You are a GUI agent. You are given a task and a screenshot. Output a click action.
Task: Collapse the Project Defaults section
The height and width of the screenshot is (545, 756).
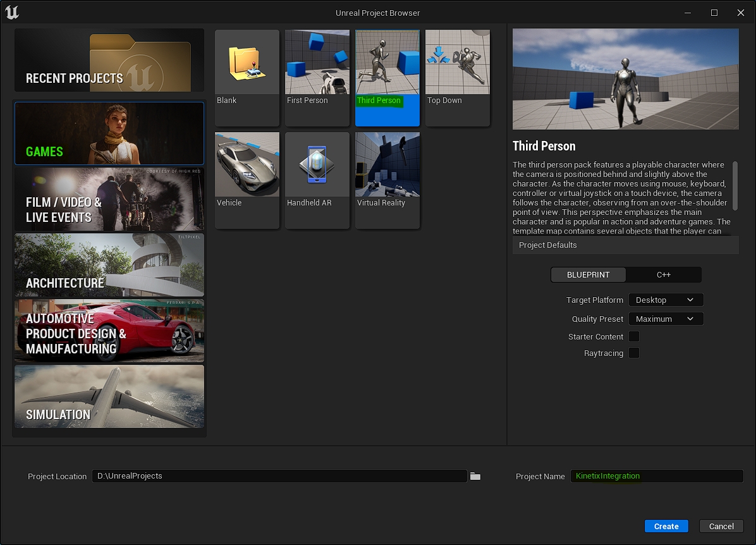(625, 245)
